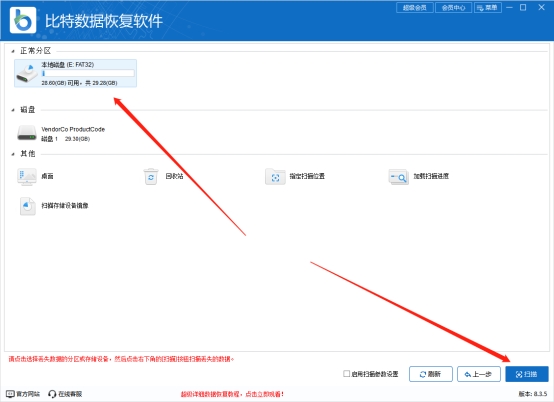Click the '指定扫描位置' label
554x402 pixels.
coord(307,176)
